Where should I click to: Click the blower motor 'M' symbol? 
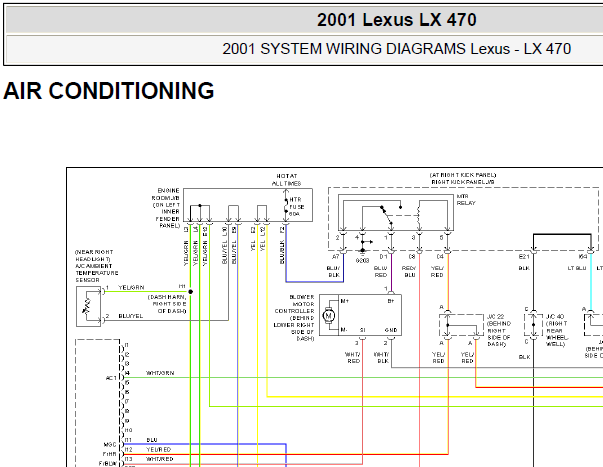point(328,316)
